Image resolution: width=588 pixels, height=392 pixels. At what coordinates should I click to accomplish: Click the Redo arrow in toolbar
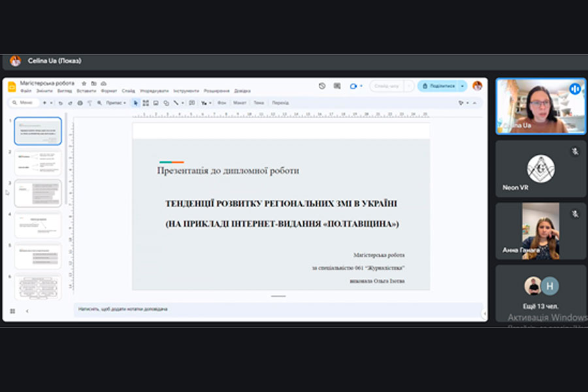pyautogui.click(x=70, y=103)
